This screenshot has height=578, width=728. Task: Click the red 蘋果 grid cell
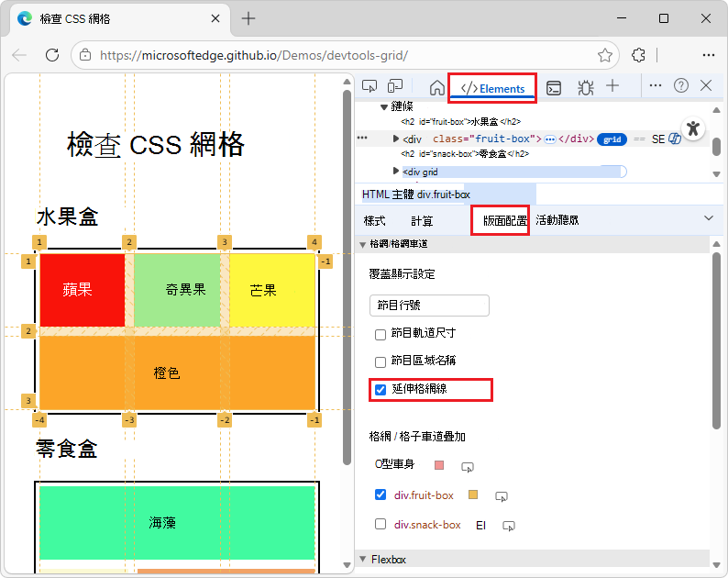pyautogui.click(x=83, y=290)
